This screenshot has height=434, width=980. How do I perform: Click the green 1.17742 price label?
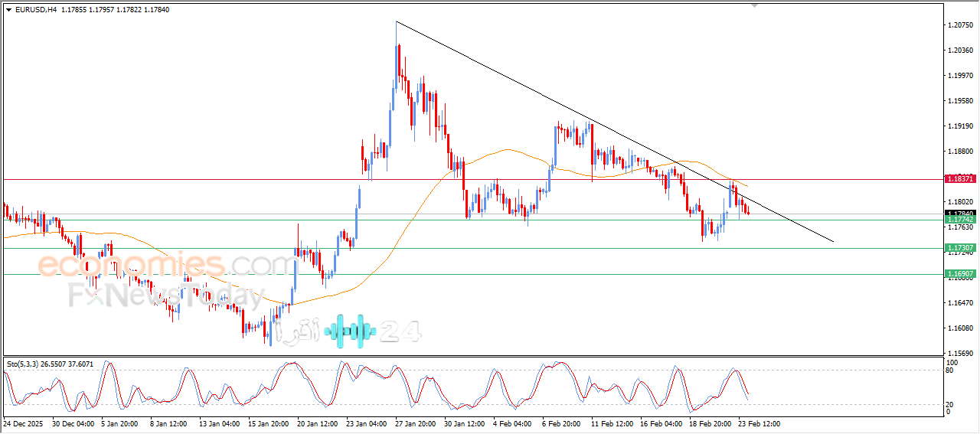pyautogui.click(x=959, y=220)
